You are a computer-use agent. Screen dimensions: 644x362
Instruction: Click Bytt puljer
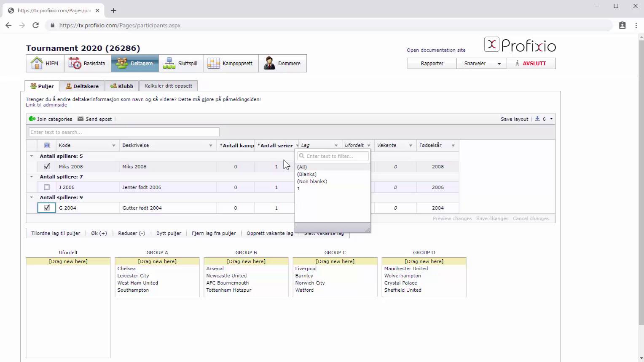[x=169, y=233]
